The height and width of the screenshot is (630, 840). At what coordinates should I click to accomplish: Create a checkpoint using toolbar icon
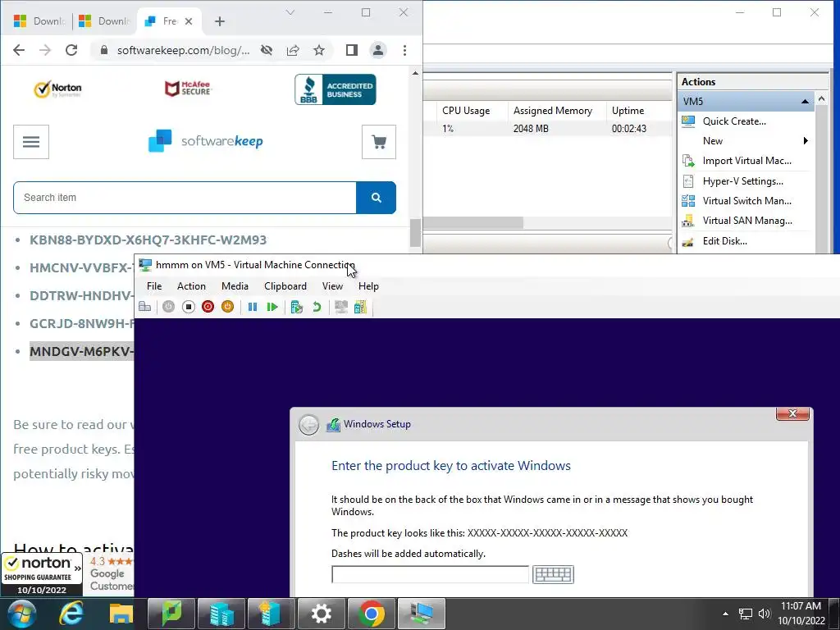[x=297, y=307]
